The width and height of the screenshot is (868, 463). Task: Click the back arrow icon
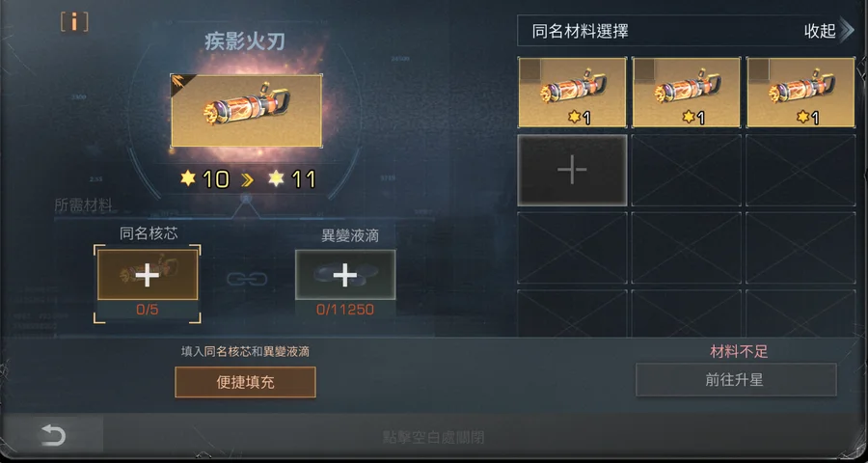click(53, 436)
